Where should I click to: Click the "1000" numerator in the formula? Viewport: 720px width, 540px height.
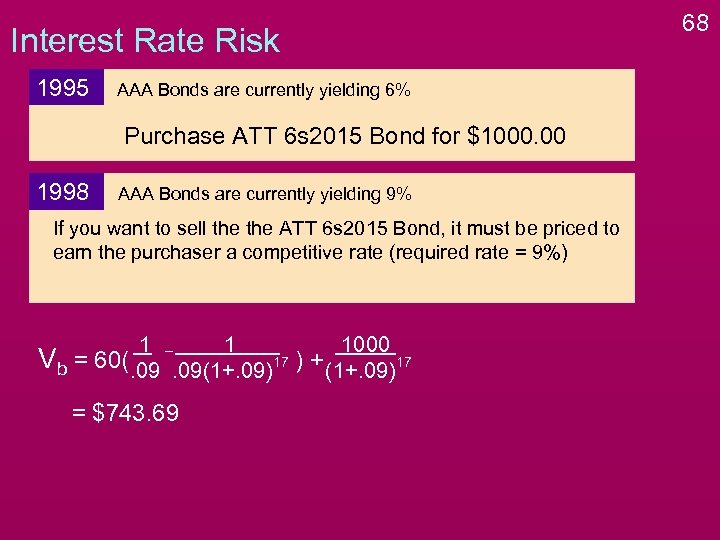point(364,345)
